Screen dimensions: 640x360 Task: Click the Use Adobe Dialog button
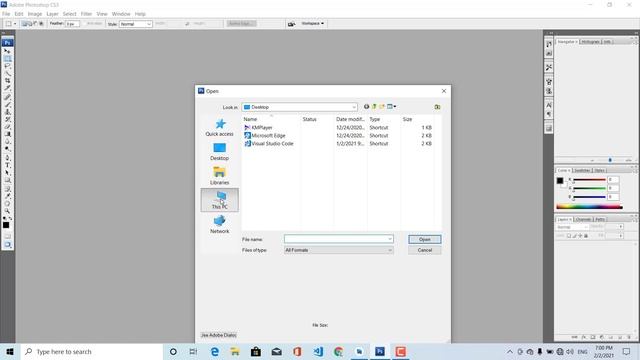point(219,335)
